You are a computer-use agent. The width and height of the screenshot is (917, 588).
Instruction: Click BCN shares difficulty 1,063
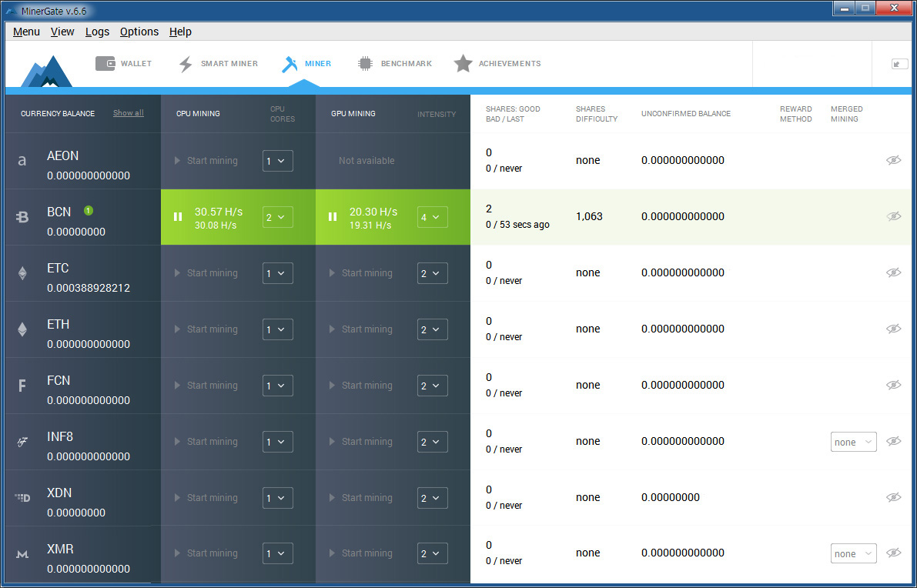point(589,216)
